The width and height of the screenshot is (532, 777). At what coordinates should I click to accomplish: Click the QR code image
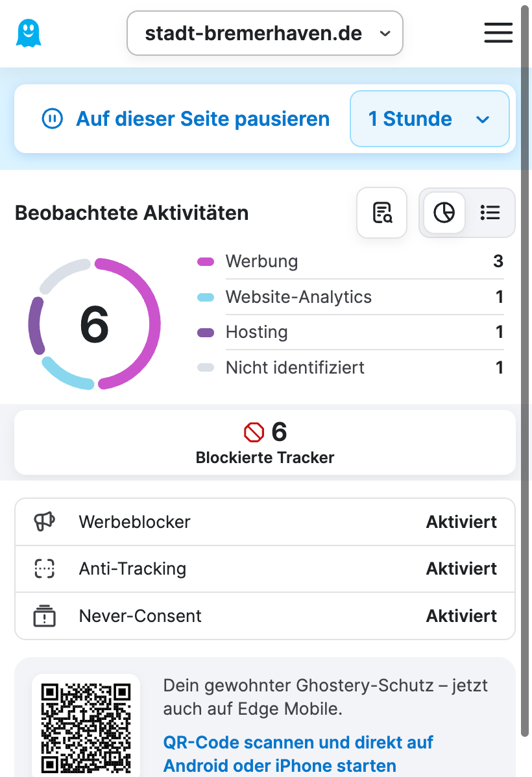pos(86,726)
